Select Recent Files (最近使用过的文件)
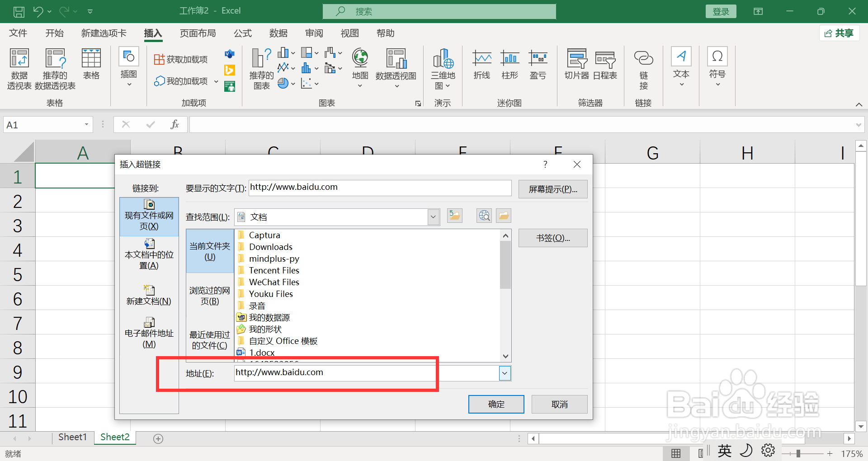The height and width of the screenshot is (461, 868). pyautogui.click(x=210, y=339)
